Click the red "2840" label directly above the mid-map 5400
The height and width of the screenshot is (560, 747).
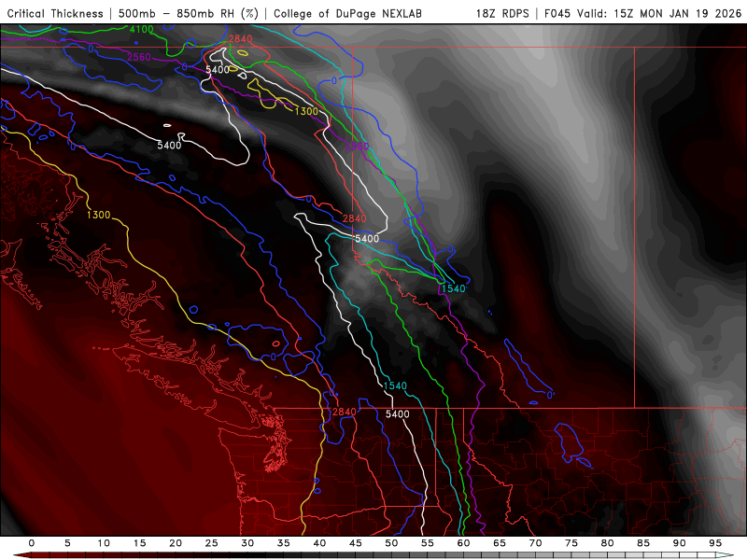[x=355, y=218]
